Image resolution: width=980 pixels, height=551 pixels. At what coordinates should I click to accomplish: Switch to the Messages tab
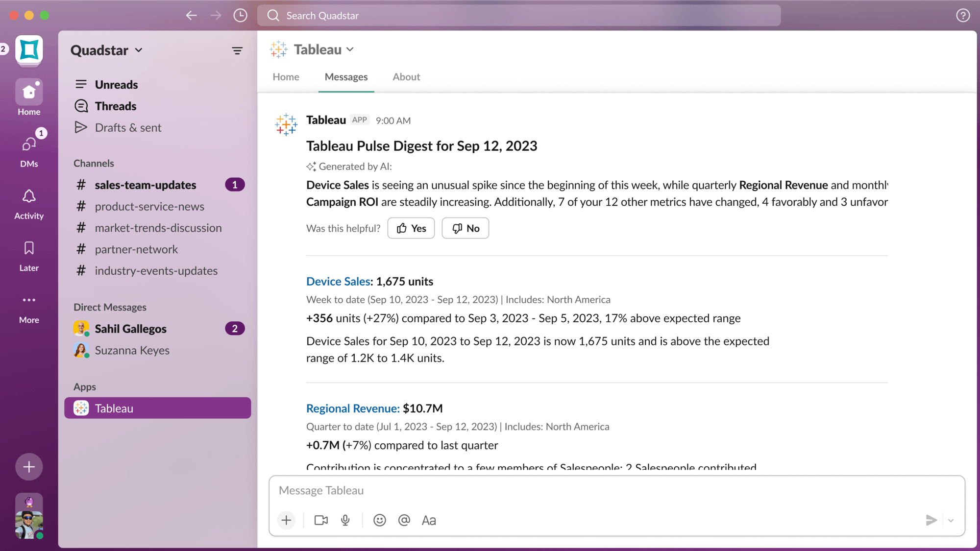(346, 77)
